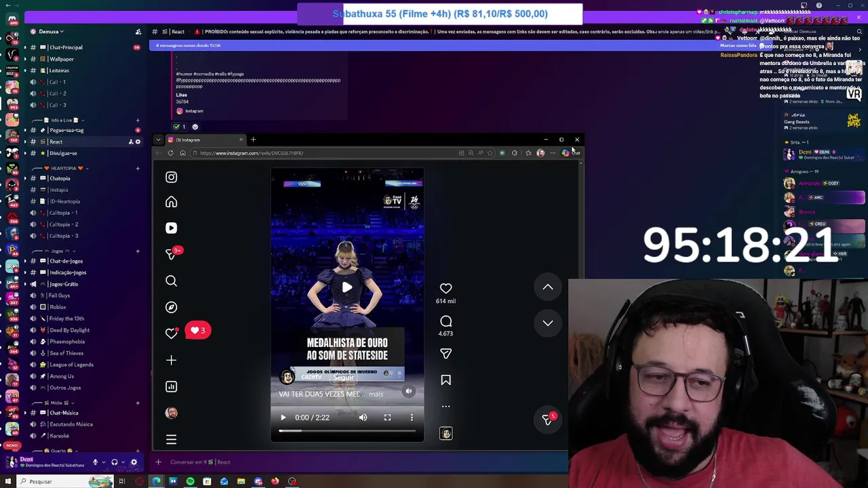Create a new Instagram post

click(x=171, y=360)
